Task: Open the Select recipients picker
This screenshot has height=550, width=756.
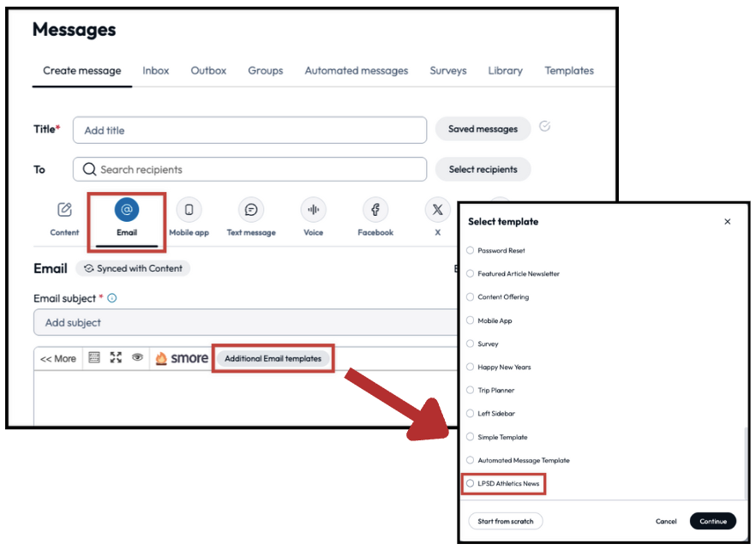Action: pos(483,170)
